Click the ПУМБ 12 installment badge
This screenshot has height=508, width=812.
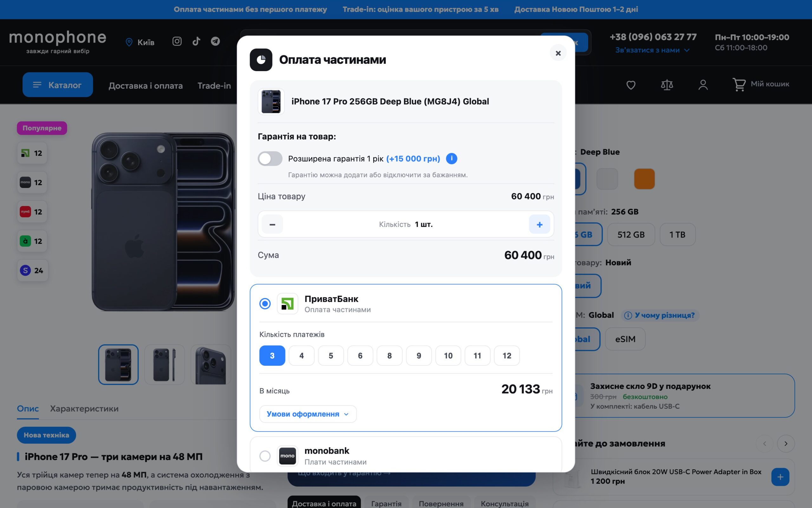tap(32, 212)
